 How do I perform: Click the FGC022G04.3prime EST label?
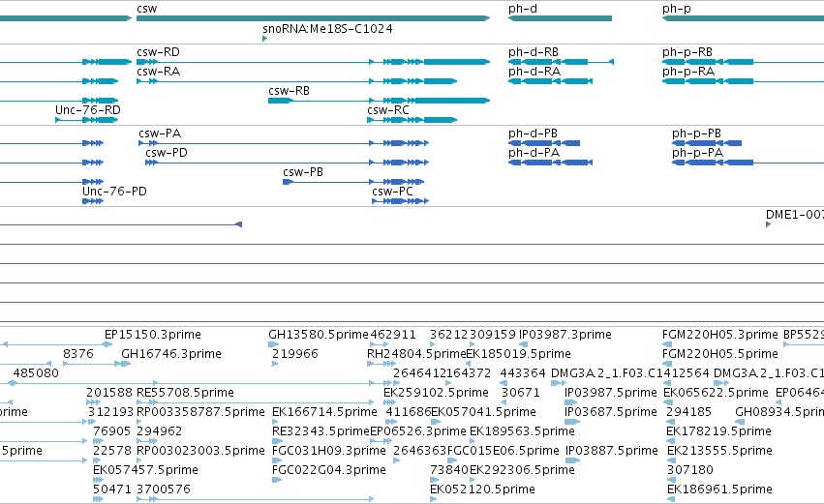pyautogui.click(x=329, y=471)
